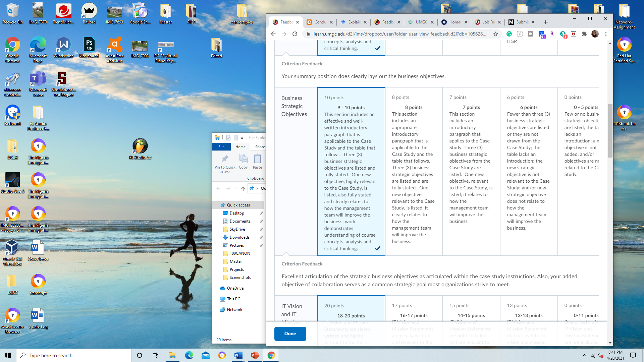Select the Cover letter Word document icon
The height and width of the screenshot is (362, 644).
[38, 251]
